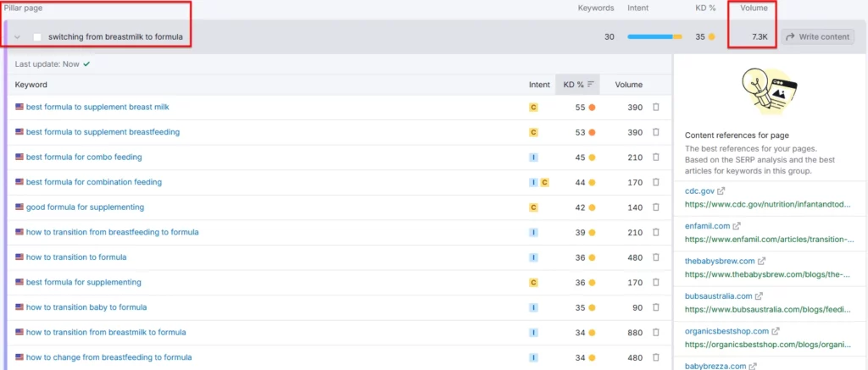
Task: Delete keyword 'how to transition from breastmilk to formula'
Action: coord(656,333)
